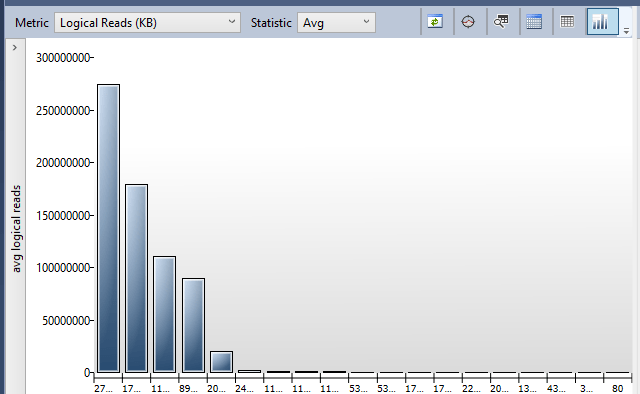Open the Statistic dropdown showing Avg
Viewport: 640px width, 394px height.
coord(336,22)
